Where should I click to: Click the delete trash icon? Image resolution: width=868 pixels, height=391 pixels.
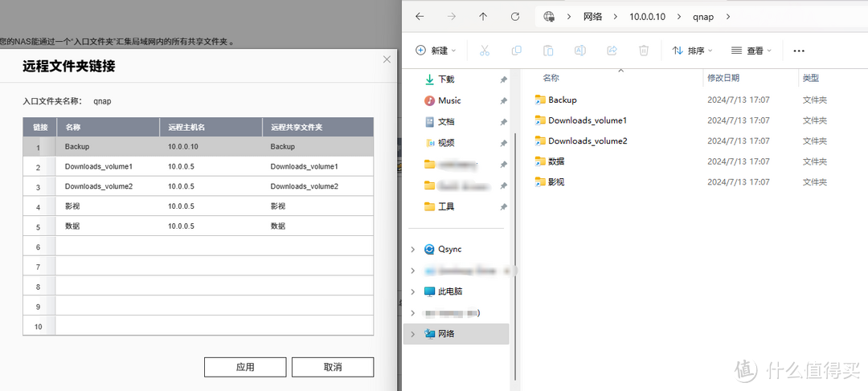coord(644,51)
